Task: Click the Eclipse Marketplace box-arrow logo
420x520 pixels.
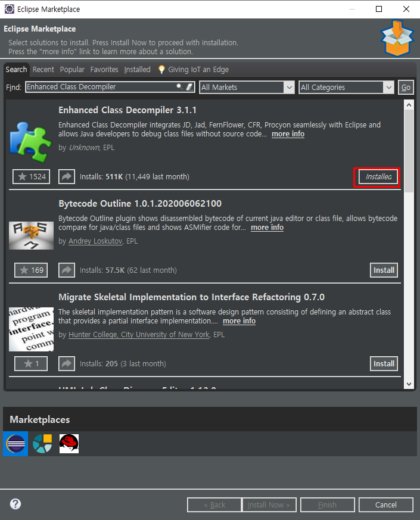Action: pos(397,38)
